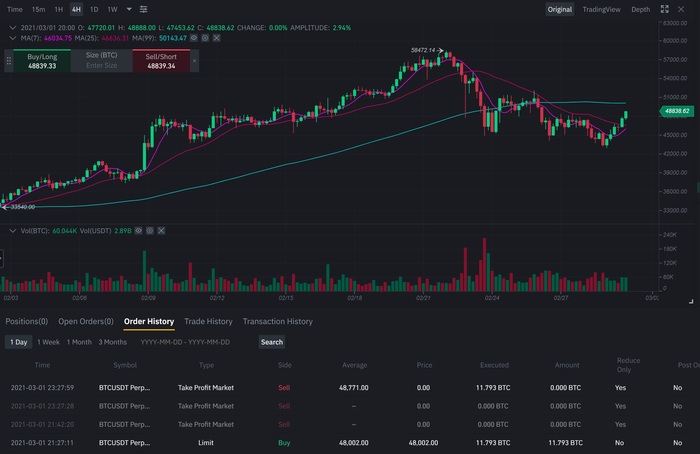700x454 pixels.
Task: Open MA indicator settings gear
Action: coord(205,38)
